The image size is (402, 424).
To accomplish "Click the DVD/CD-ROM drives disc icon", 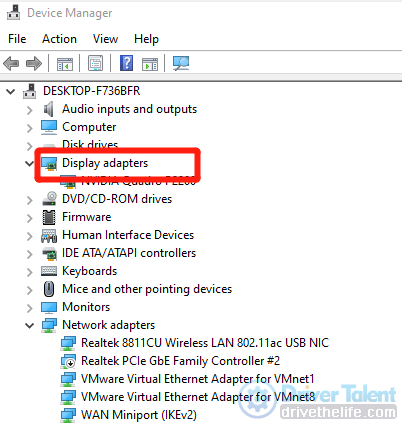I will coord(50,199).
